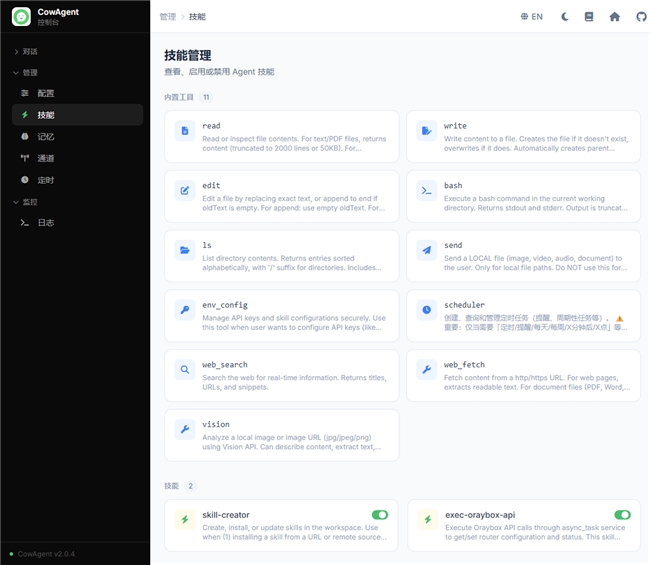
Task: Click the send paper-plane icon
Action: (427, 249)
